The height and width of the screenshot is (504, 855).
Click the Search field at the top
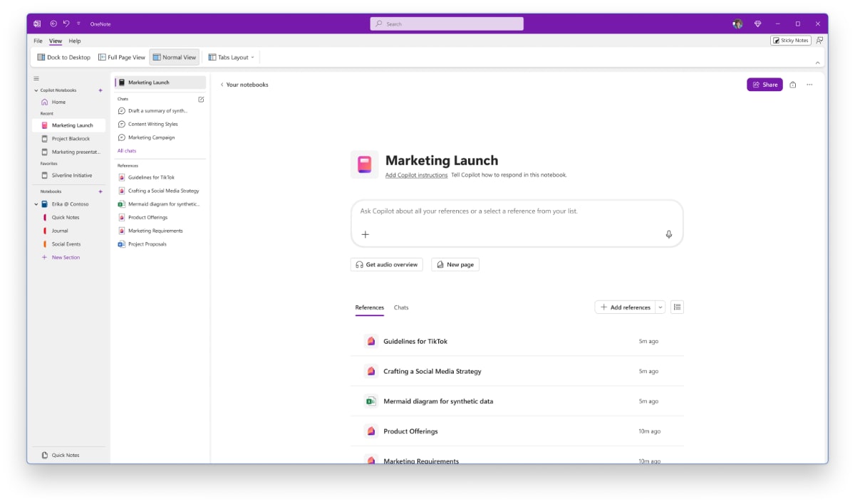point(447,23)
